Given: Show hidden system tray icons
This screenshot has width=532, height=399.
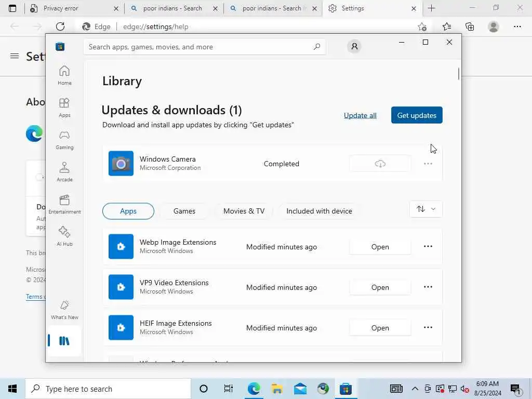Looking at the screenshot, I should click(x=415, y=389).
